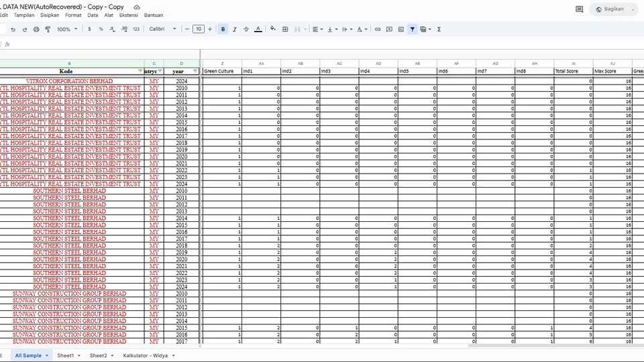Click the Insert chart icon
The width and height of the screenshot is (644, 362).
pos(401,29)
